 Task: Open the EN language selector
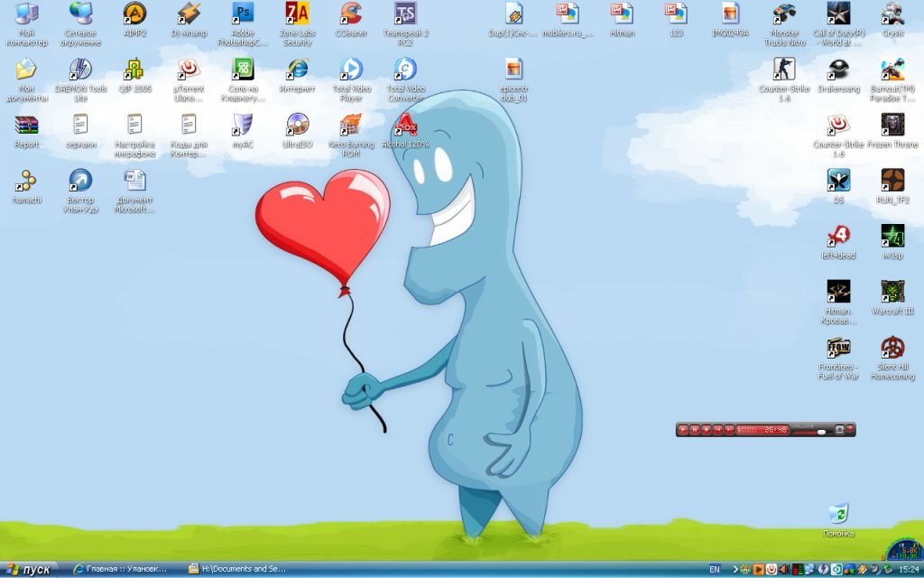(x=716, y=568)
